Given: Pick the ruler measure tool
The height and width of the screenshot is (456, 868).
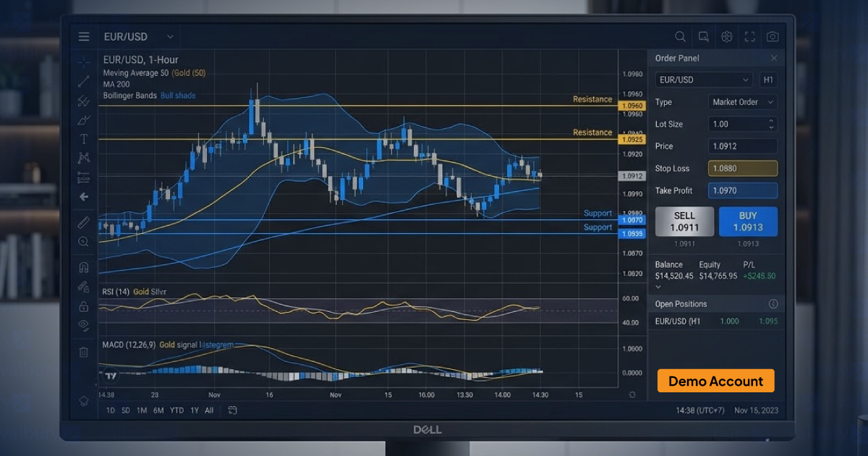Looking at the screenshot, I should (x=84, y=223).
